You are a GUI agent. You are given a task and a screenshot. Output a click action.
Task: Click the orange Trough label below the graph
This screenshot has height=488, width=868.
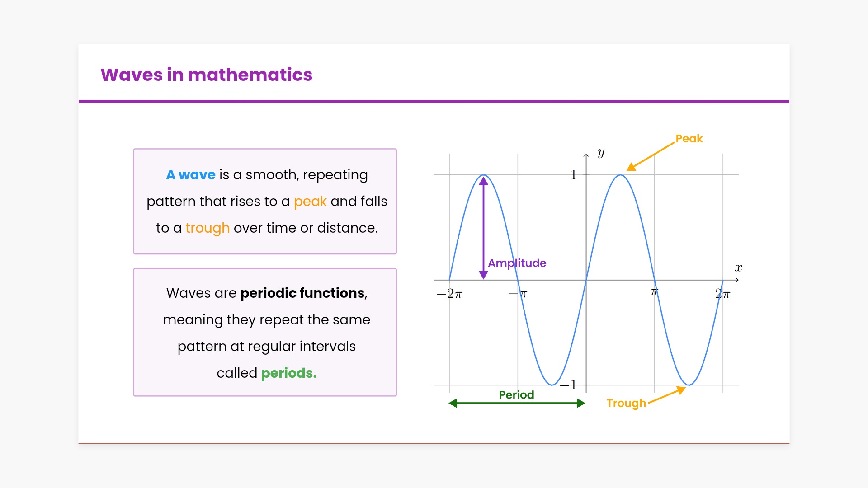coord(626,403)
